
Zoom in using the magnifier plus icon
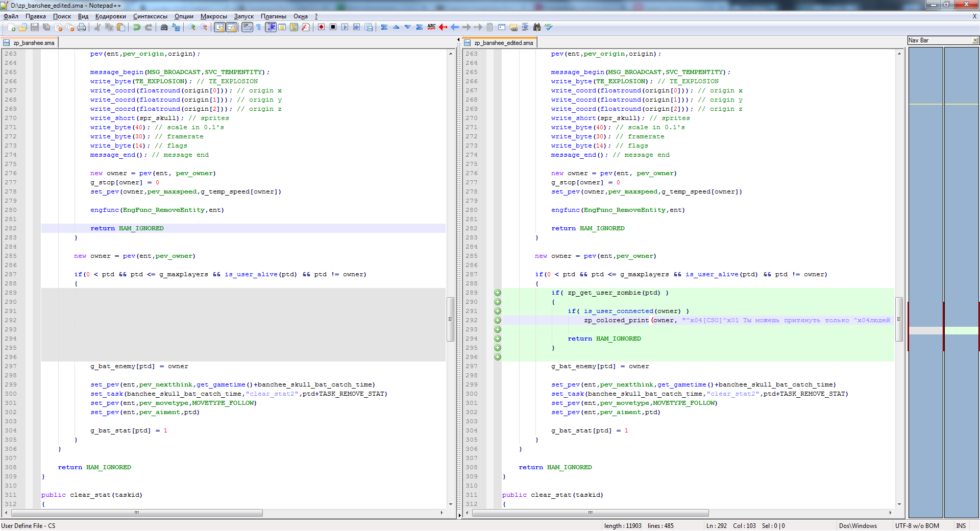point(191,27)
